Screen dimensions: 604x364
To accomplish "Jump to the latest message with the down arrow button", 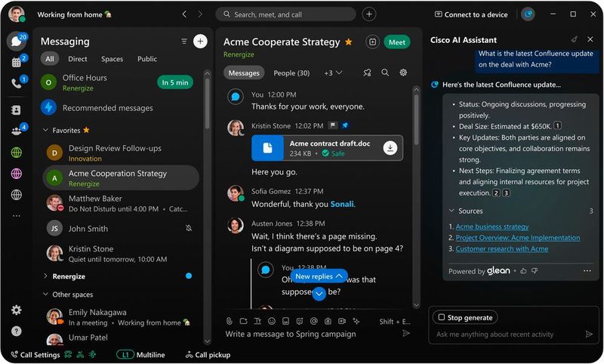I will (319, 294).
